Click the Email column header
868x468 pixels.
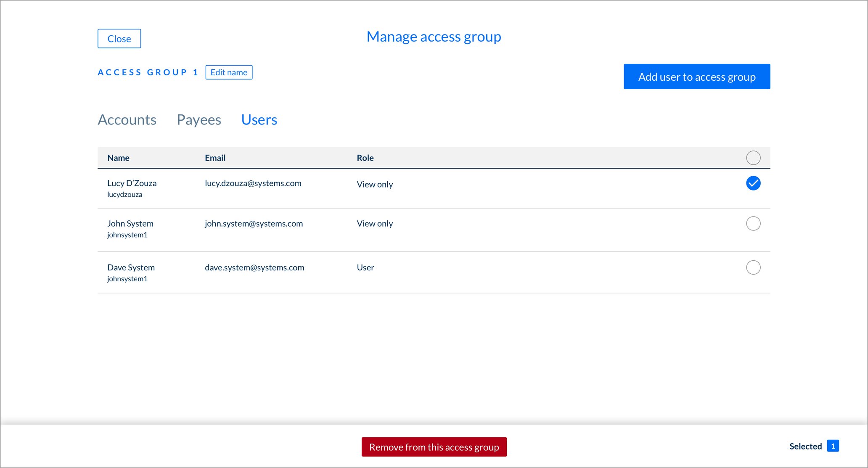coord(215,158)
